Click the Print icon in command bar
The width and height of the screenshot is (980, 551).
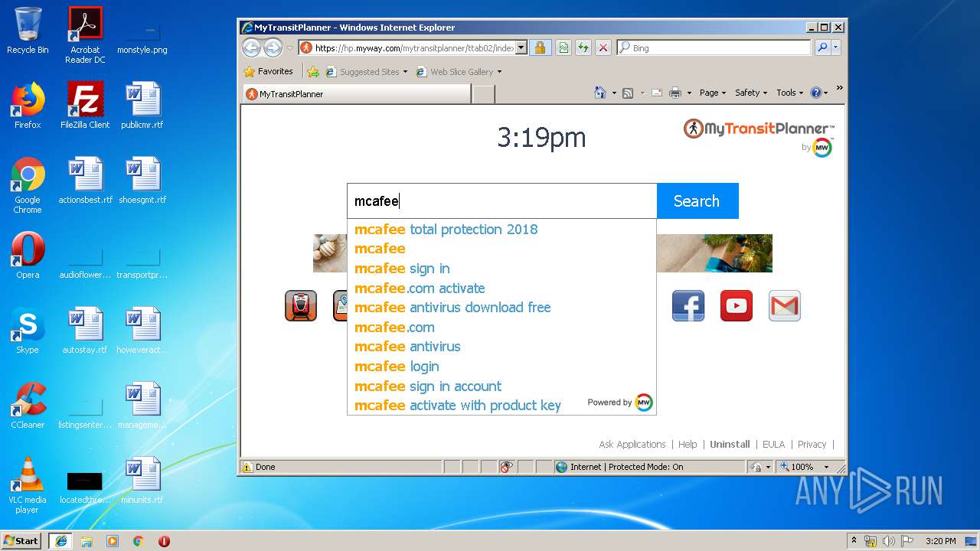675,93
